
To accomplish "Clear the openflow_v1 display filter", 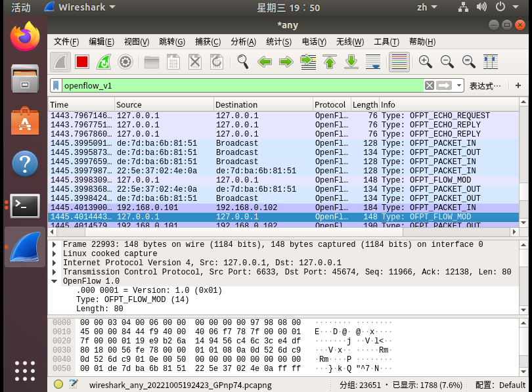I will [429, 85].
